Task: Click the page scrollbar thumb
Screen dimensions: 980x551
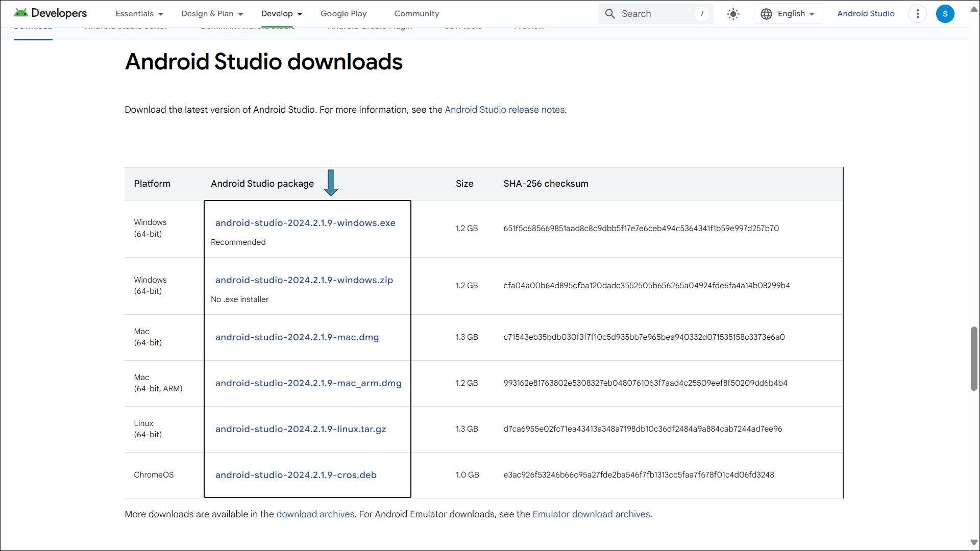Action: 974,359
